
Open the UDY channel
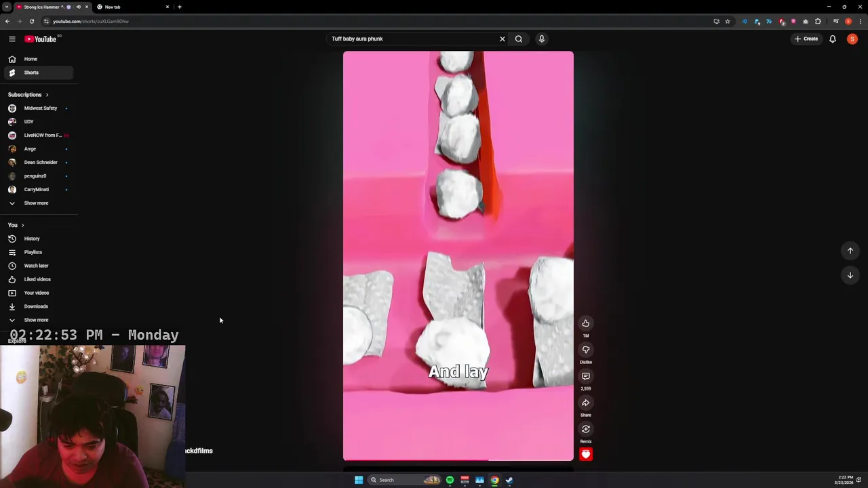click(x=37, y=122)
